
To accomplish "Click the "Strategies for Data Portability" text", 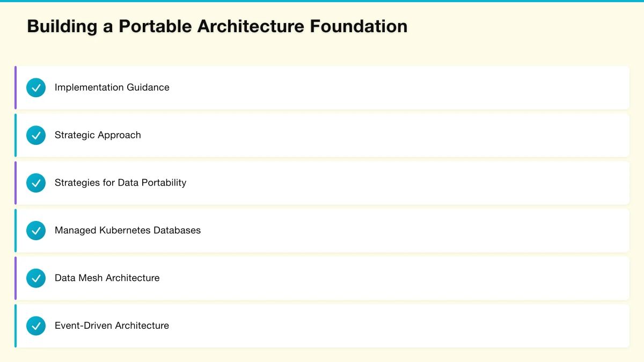I will pos(120,183).
